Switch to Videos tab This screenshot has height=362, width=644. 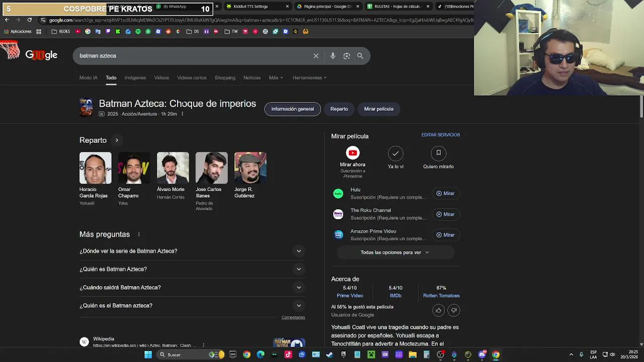[x=162, y=78]
